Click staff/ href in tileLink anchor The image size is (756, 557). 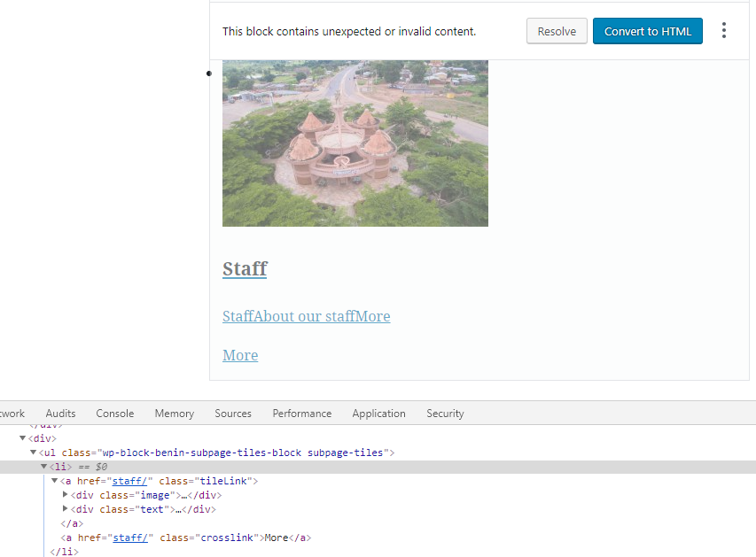click(x=129, y=481)
